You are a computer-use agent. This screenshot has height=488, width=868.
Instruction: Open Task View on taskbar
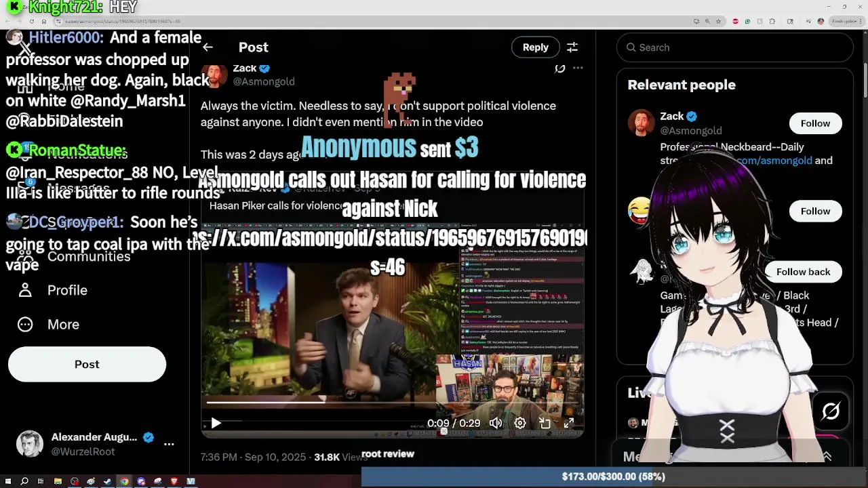click(x=41, y=481)
